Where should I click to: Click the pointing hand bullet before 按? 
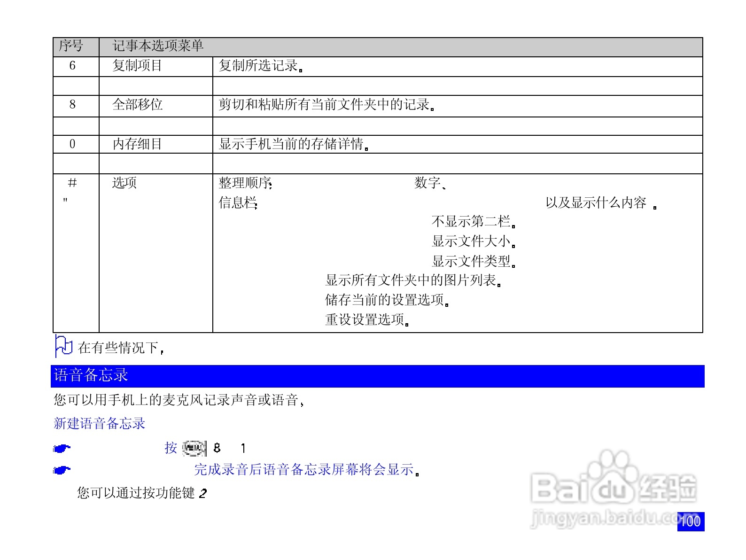pyautogui.click(x=62, y=449)
